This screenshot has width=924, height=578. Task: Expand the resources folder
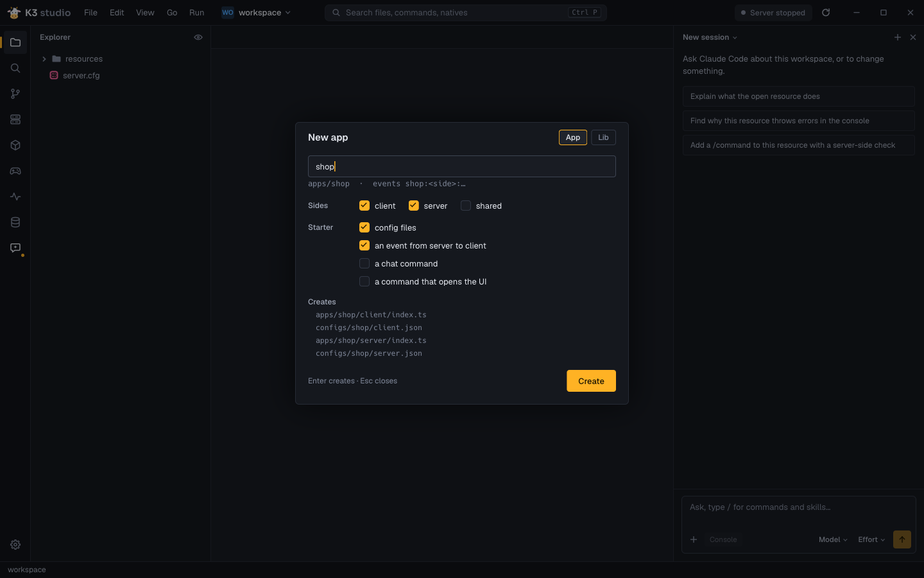click(121, 58)
